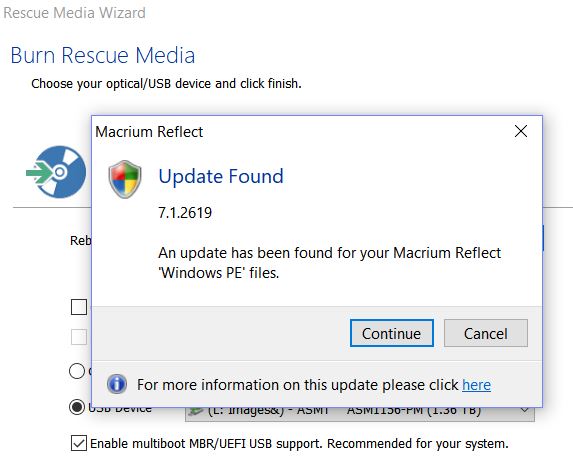Disable multiboot MBR/UEFI USB support checkbox

[x=79, y=443]
